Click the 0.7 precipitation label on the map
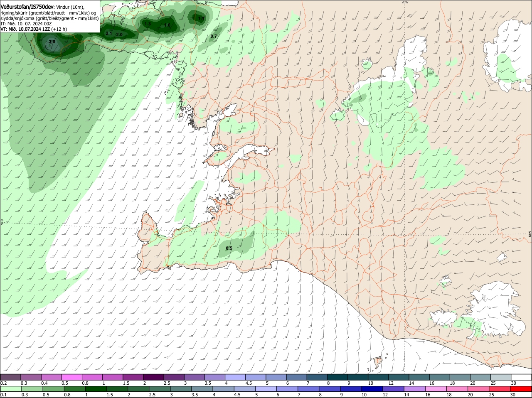The image size is (532, 398). point(214,37)
